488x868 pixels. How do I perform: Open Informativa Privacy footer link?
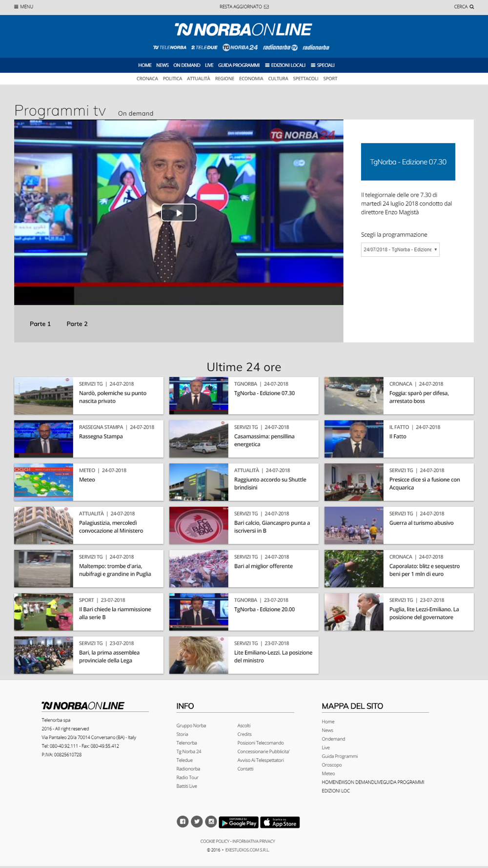point(254,841)
